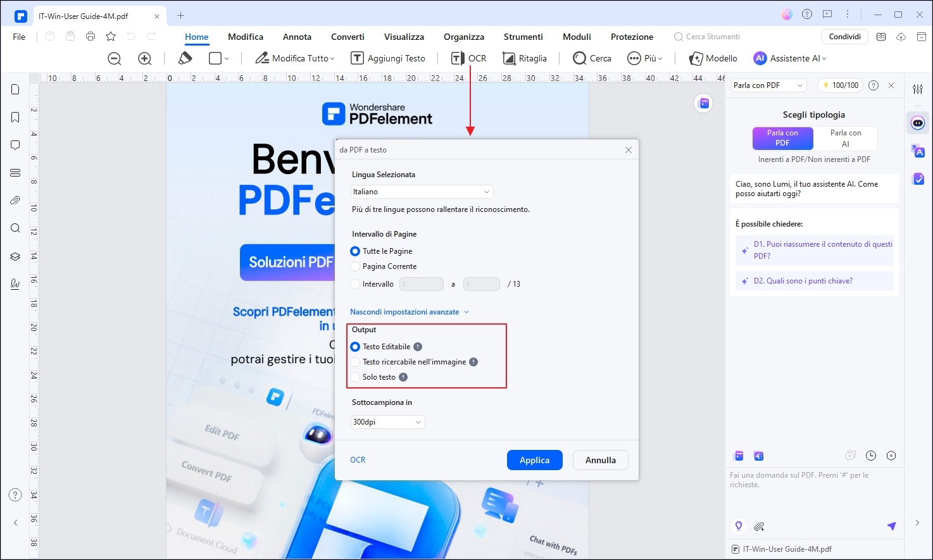The image size is (933, 560).
Task: Click the range start page field
Action: pos(422,284)
